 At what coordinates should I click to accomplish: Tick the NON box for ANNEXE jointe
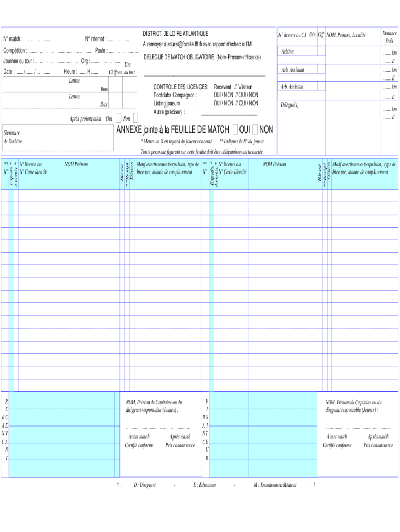pos(256,129)
